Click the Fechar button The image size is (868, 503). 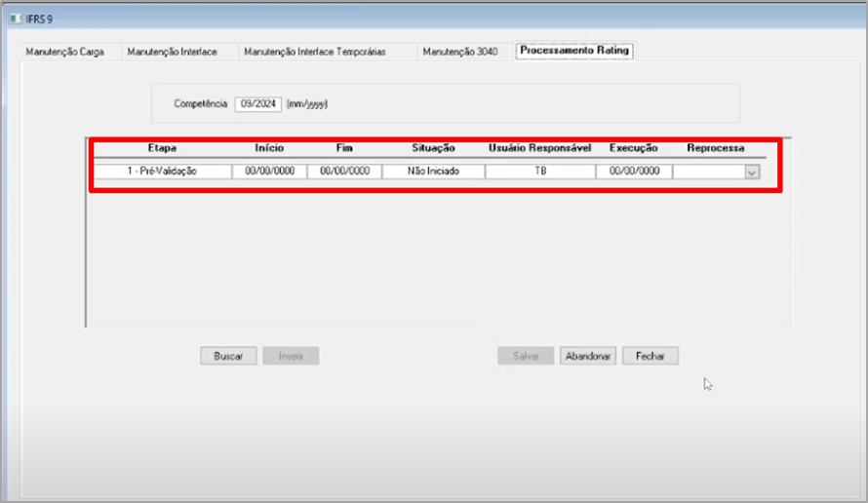pos(650,356)
